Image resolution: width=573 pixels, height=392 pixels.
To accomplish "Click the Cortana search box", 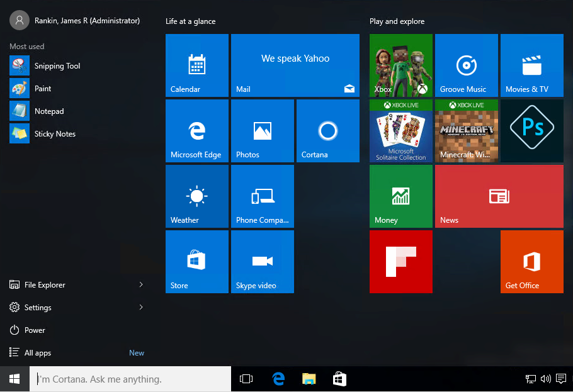I will (x=130, y=379).
